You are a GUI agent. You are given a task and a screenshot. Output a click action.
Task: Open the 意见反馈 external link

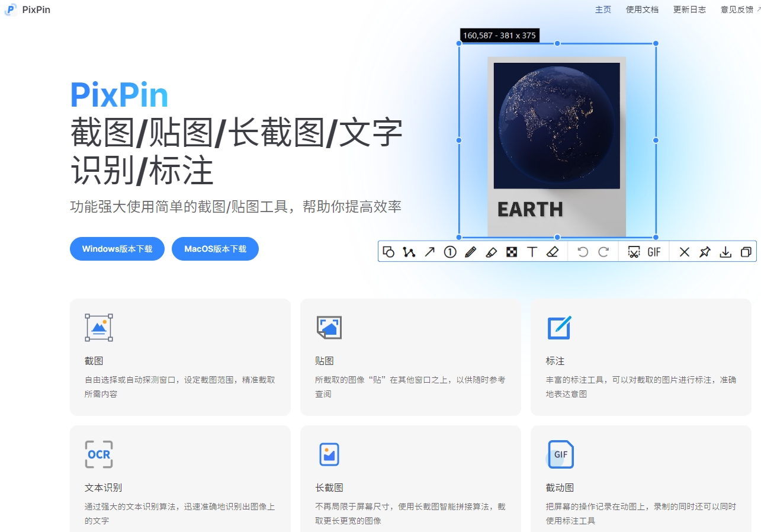tap(740, 9)
